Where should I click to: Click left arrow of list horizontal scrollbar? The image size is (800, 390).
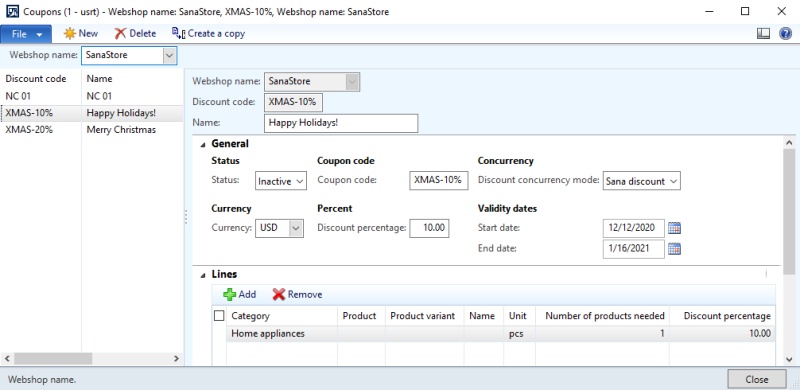(x=7, y=358)
